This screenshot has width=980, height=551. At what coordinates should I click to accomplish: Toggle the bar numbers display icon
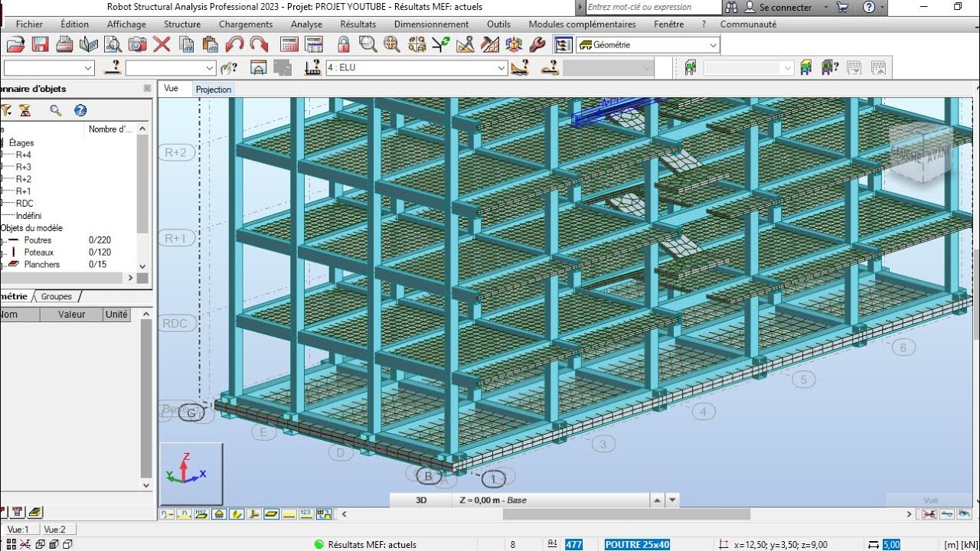[x=185, y=514]
